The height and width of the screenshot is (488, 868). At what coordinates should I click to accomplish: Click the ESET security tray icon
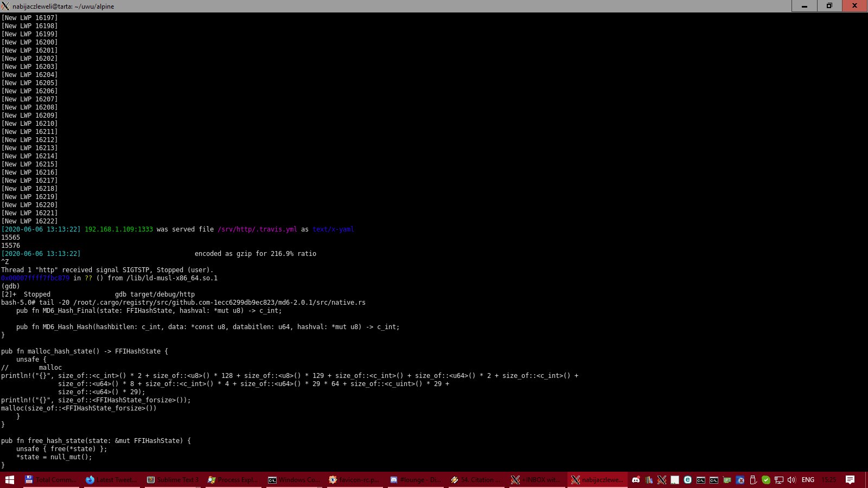[x=687, y=480]
